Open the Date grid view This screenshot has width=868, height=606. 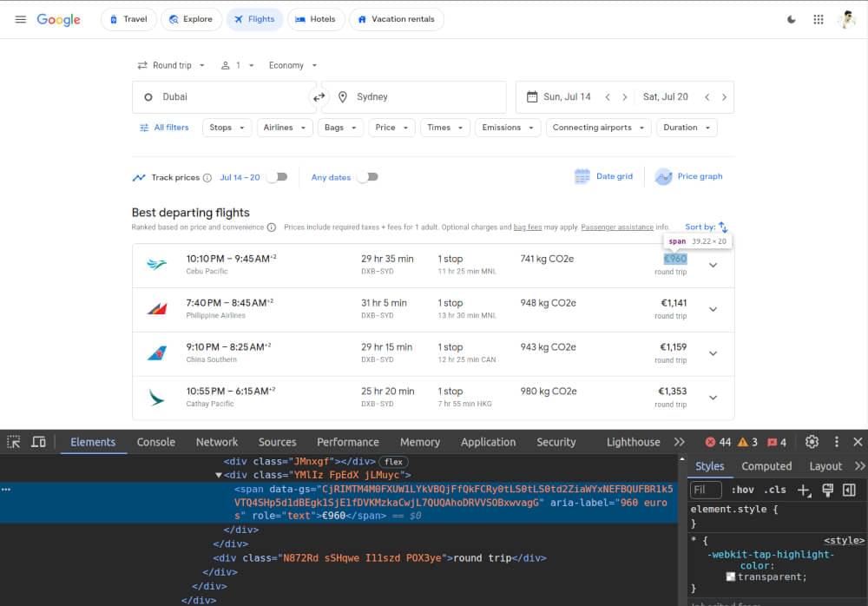[603, 176]
